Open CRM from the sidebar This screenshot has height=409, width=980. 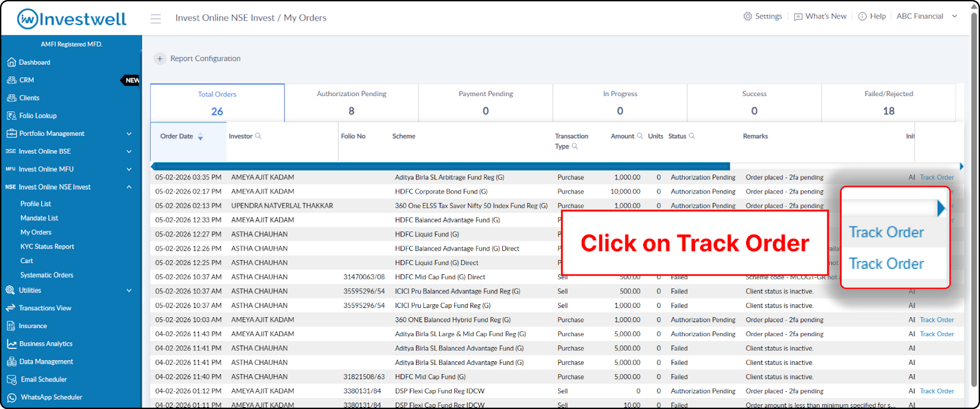(26, 80)
